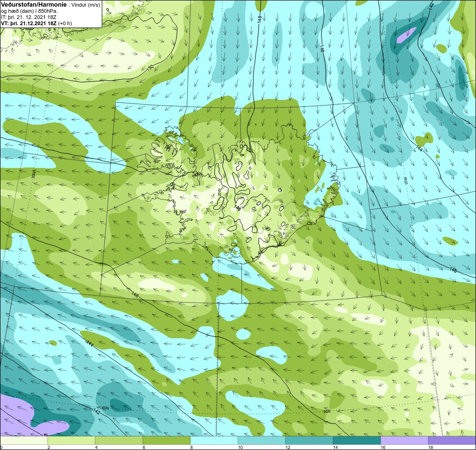This screenshot has width=476, height=450.
Task: Select the "Vindur (m/s)" header label
Action: [x=85, y=5]
